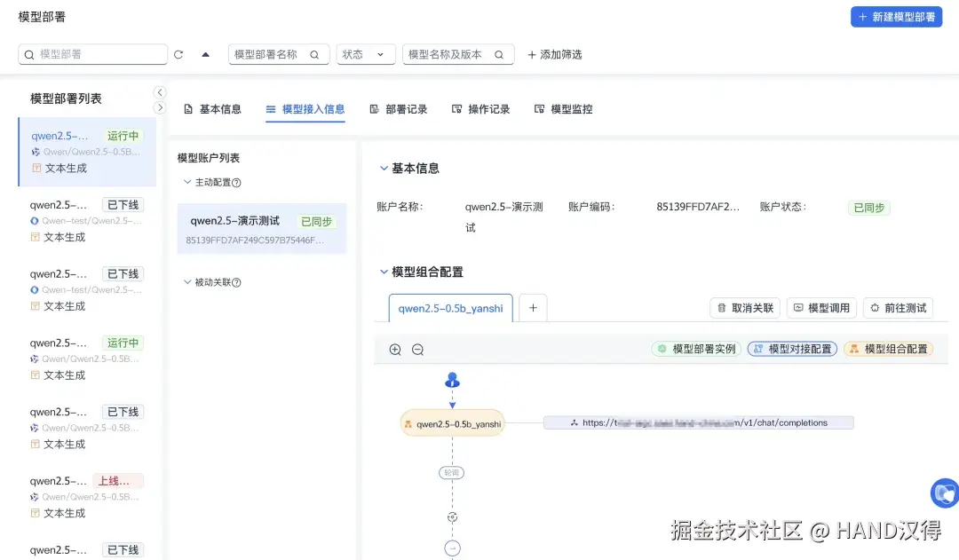The width and height of the screenshot is (959, 560).
Task: Click the 添加筛选 button
Action: point(555,54)
